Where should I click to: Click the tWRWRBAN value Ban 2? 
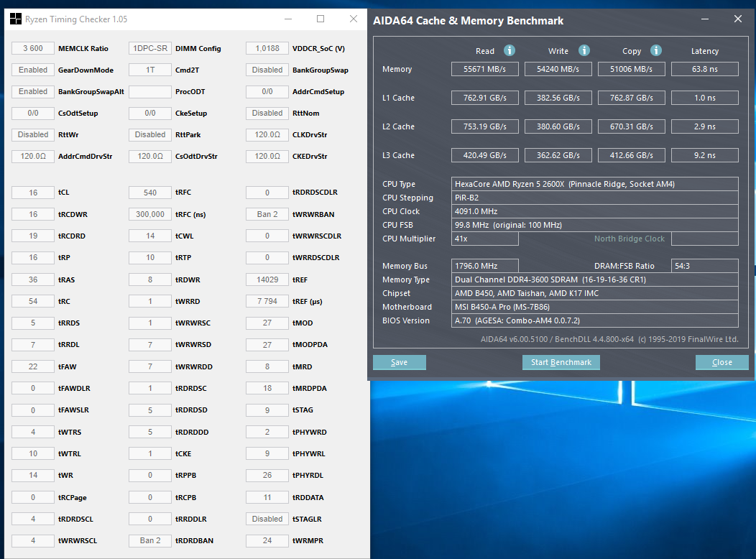[267, 214]
